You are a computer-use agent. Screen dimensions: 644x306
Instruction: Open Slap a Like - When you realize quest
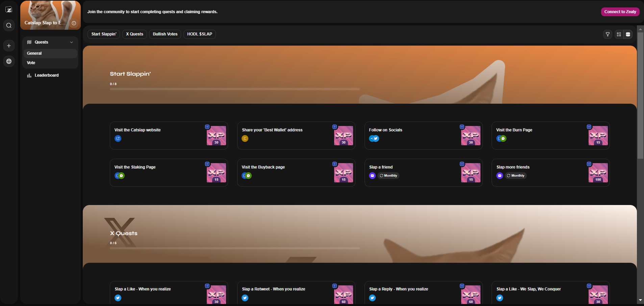[169, 292]
